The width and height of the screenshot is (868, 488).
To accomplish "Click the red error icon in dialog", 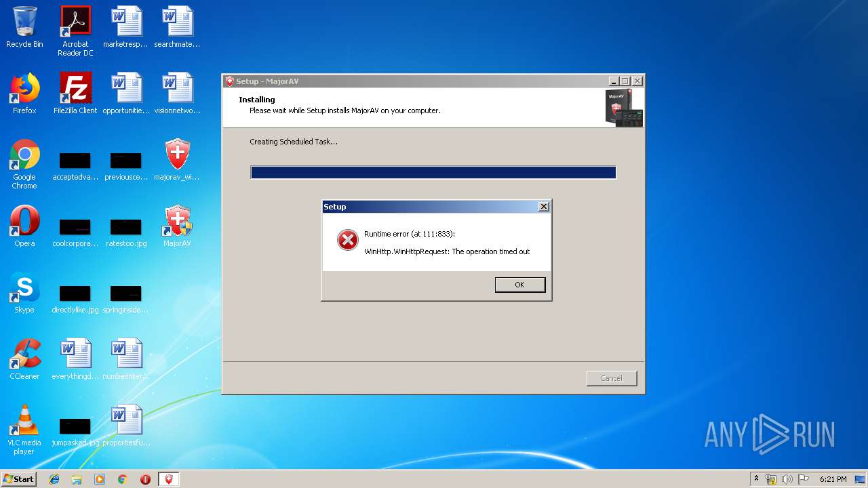I will click(x=347, y=239).
